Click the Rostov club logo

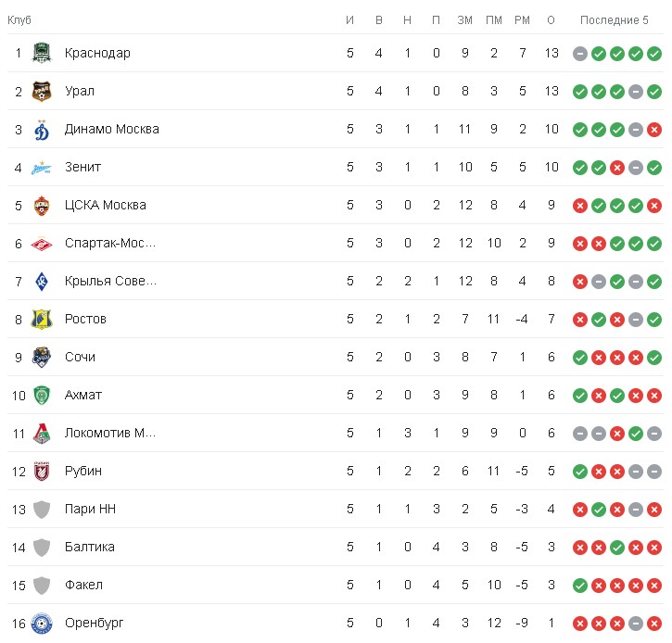(x=42, y=319)
